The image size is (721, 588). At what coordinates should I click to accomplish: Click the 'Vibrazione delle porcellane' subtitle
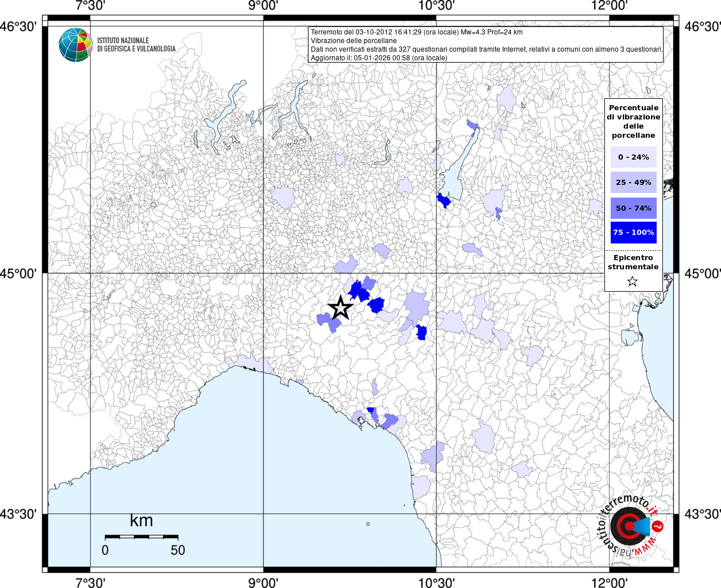click(354, 41)
